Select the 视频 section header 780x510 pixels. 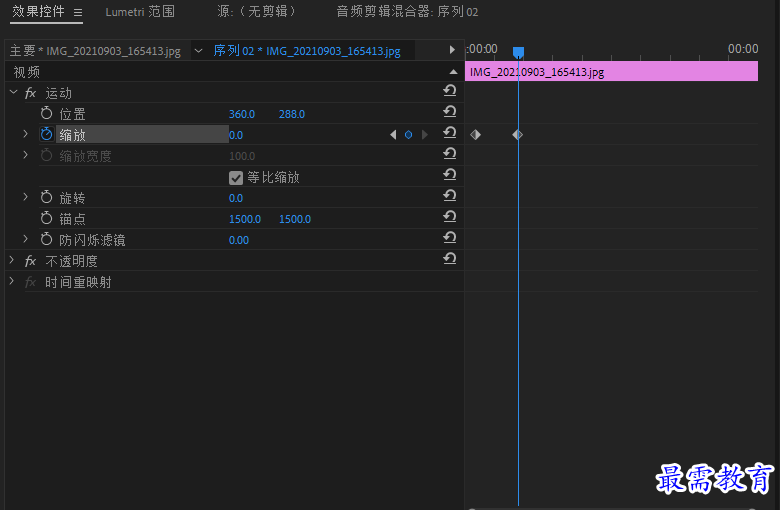click(x=27, y=72)
